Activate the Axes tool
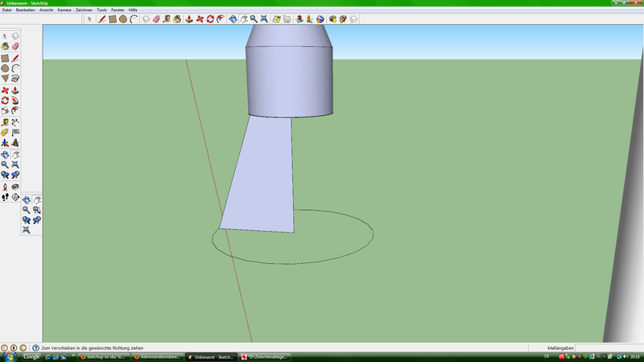The height and width of the screenshot is (362, 644). pyautogui.click(x=6, y=142)
